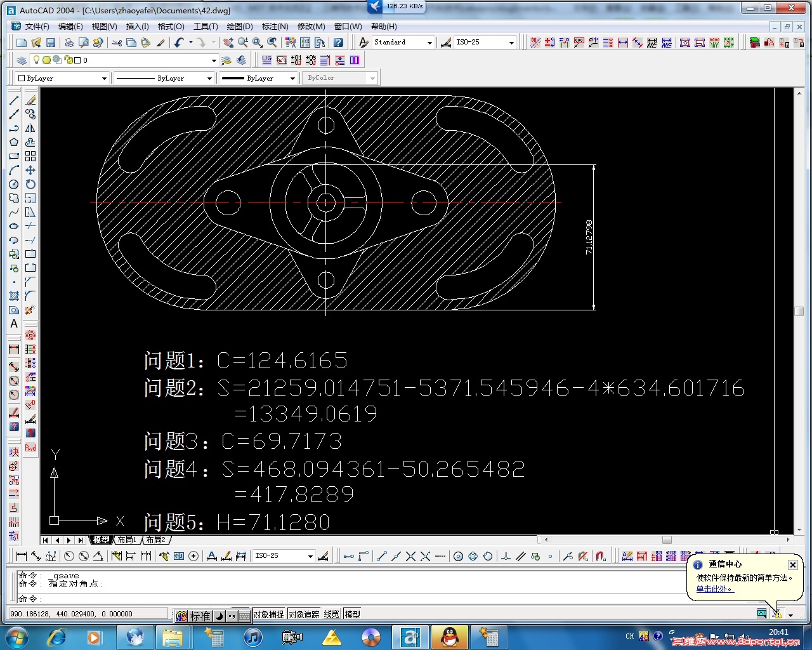Click the taskbar clock showing 20:41
Screen dimensions: 812x650
[778, 632]
